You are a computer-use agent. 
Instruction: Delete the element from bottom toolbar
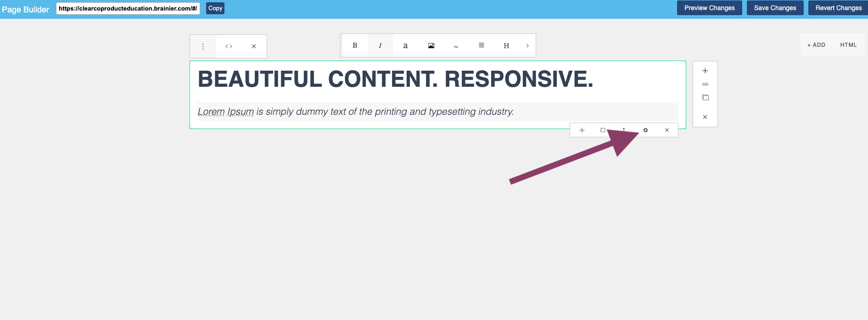click(667, 130)
